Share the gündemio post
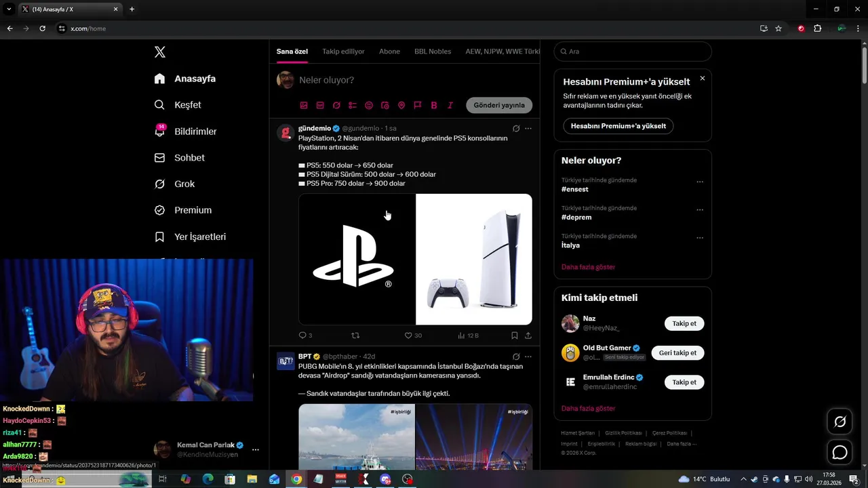Viewport: 868px width, 488px height. [528, 335]
